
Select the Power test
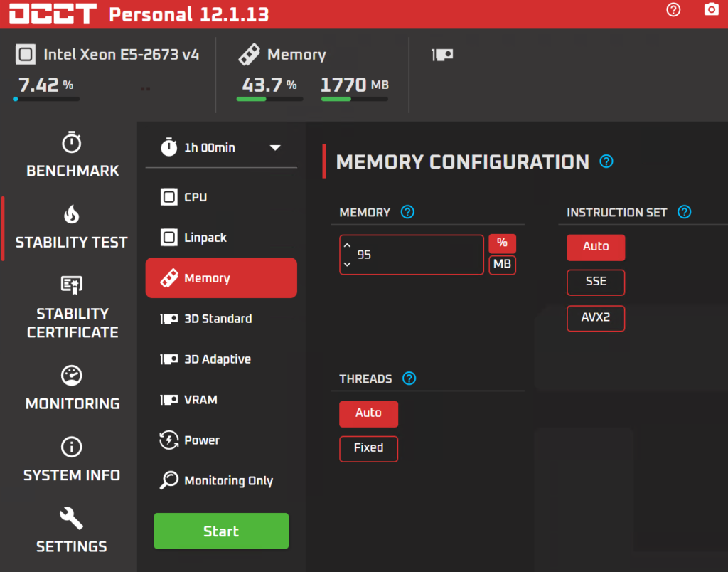coord(221,440)
